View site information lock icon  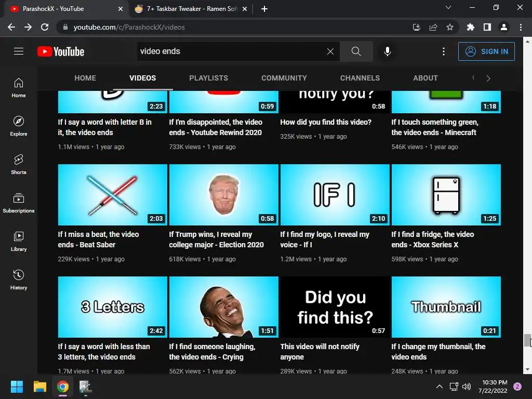tap(65, 27)
